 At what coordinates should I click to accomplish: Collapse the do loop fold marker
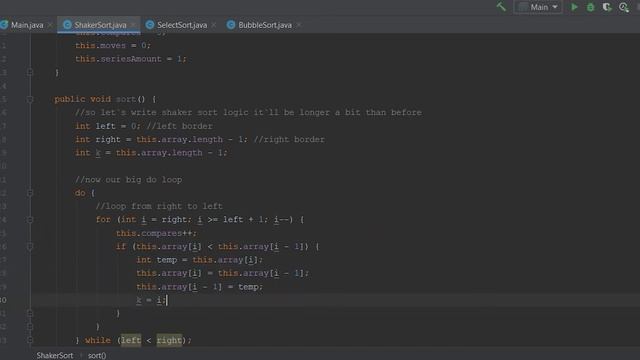(30, 193)
